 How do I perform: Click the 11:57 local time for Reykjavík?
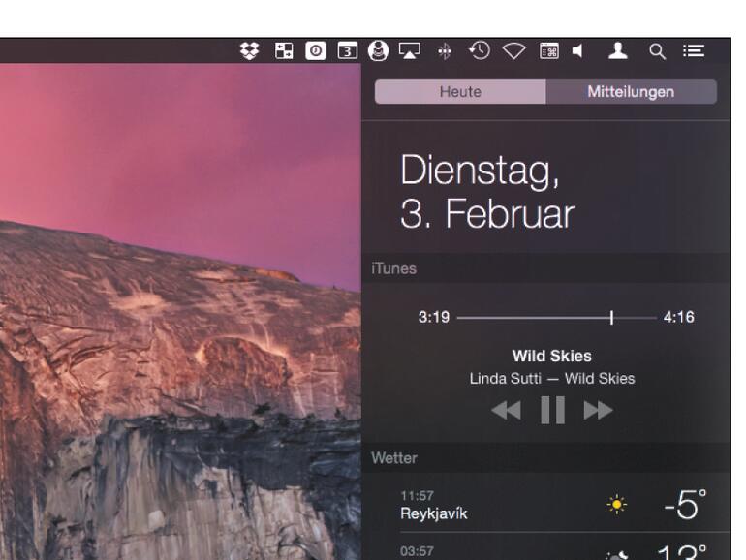tap(417, 496)
